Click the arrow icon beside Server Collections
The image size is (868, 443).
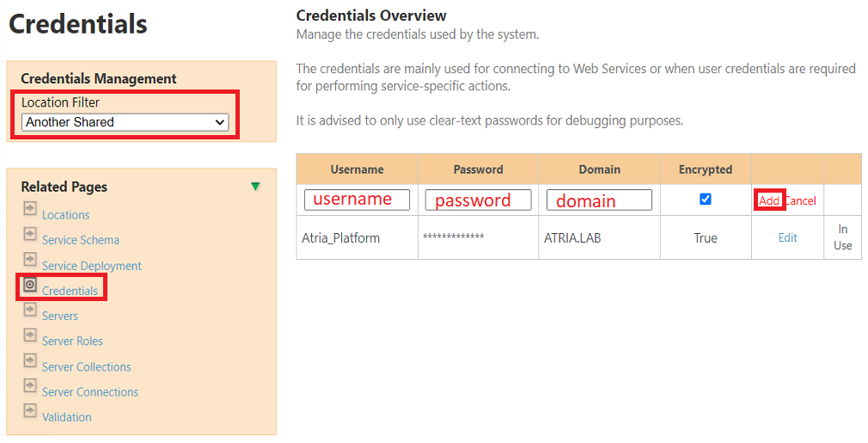pyautogui.click(x=30, y=360)
